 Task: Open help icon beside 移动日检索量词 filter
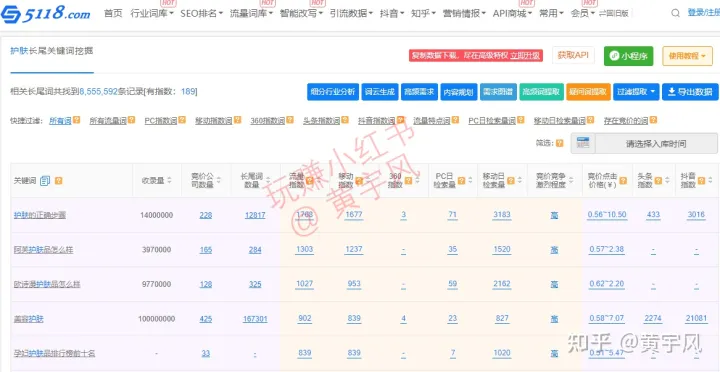pos(590,120)
